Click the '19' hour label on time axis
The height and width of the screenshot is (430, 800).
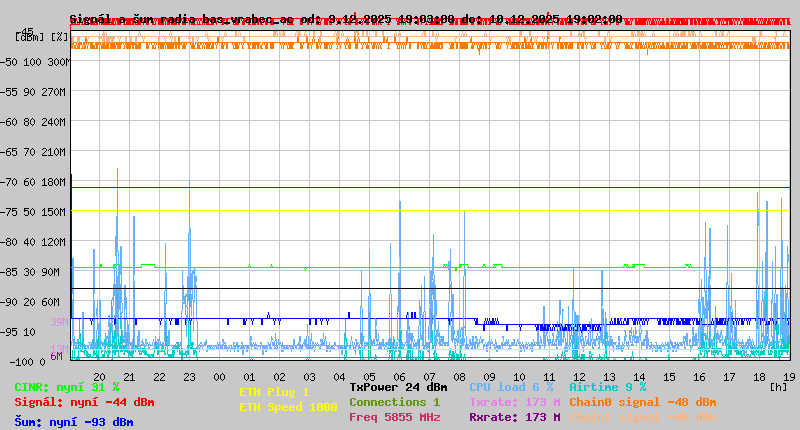[x=789, y=377]
